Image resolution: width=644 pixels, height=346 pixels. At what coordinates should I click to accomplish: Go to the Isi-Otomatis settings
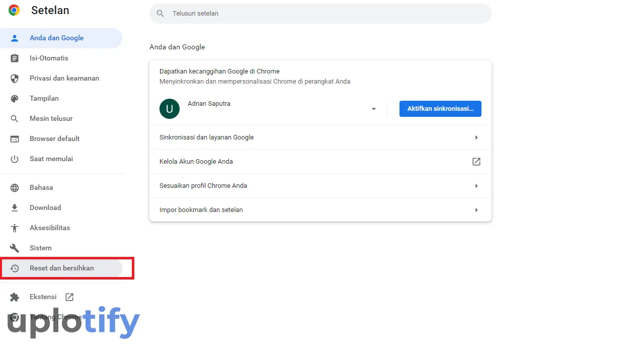[61, 58]
